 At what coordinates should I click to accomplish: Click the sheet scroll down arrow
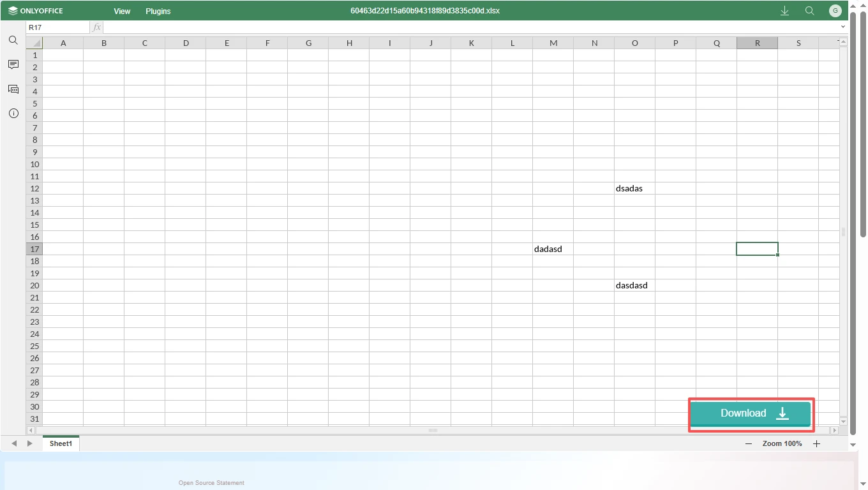coord(843,421)
